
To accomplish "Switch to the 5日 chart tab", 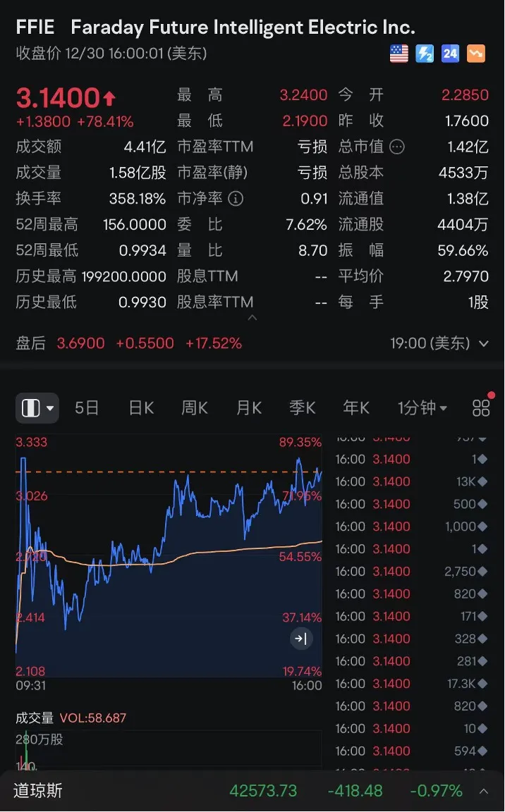I will pos(87,408).
